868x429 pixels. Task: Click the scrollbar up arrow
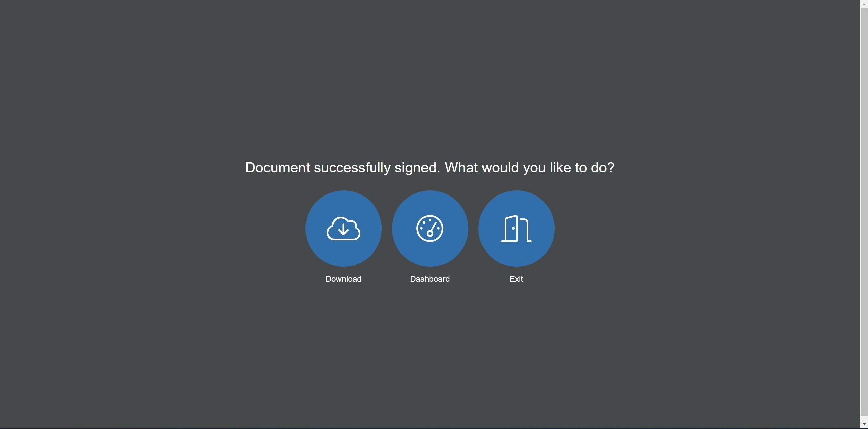pos(864,4)
